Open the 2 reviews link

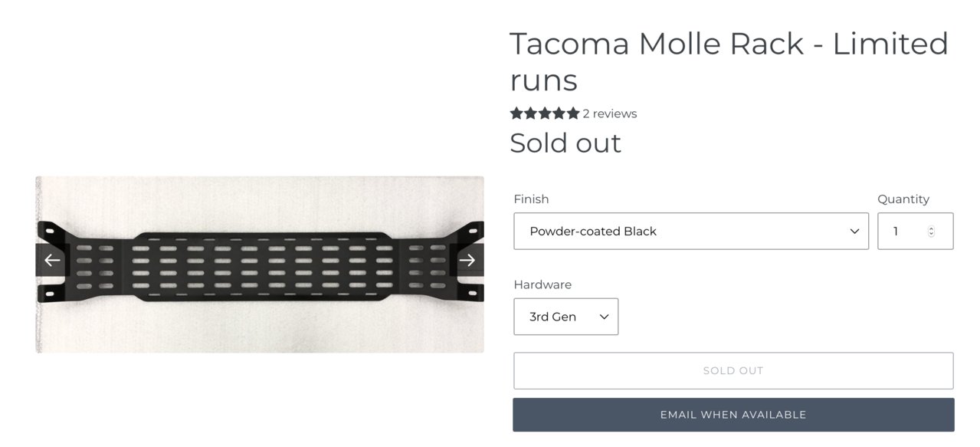609,113
